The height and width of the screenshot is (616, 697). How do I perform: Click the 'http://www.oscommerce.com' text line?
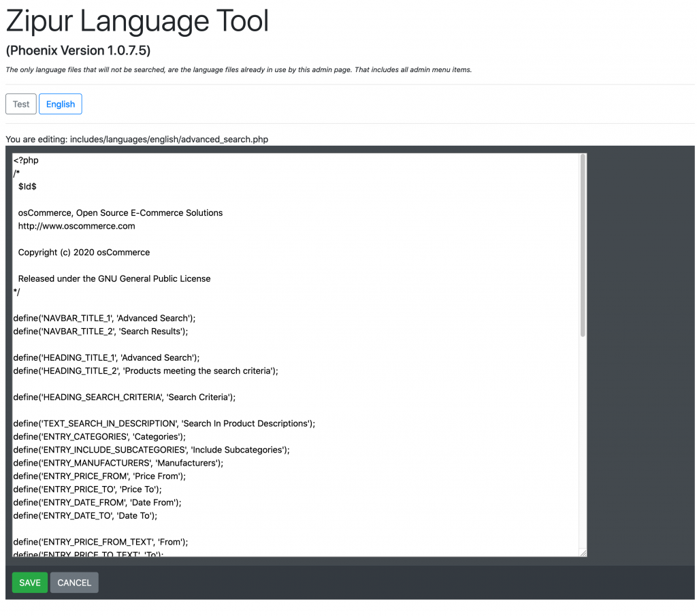pyautogui.click(x=76, y=226)
